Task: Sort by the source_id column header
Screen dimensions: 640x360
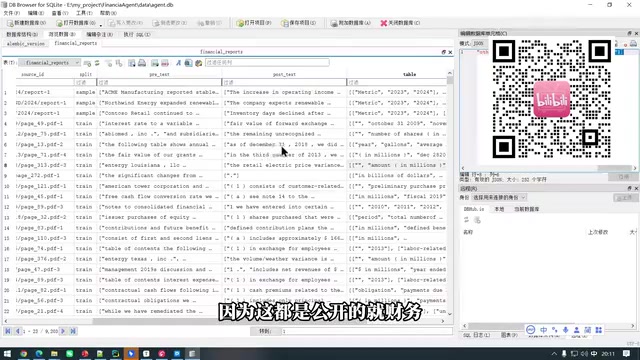Action: pos(32,74)
